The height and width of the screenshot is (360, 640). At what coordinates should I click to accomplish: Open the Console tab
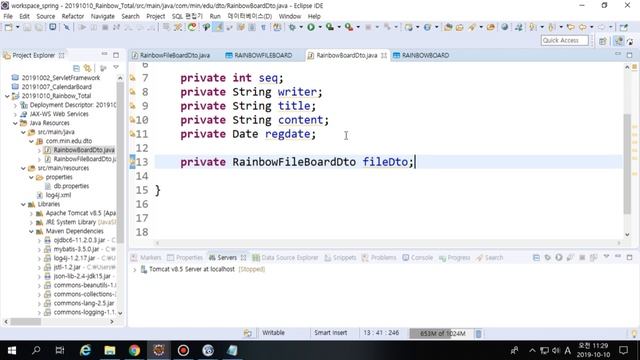point(418,258)
